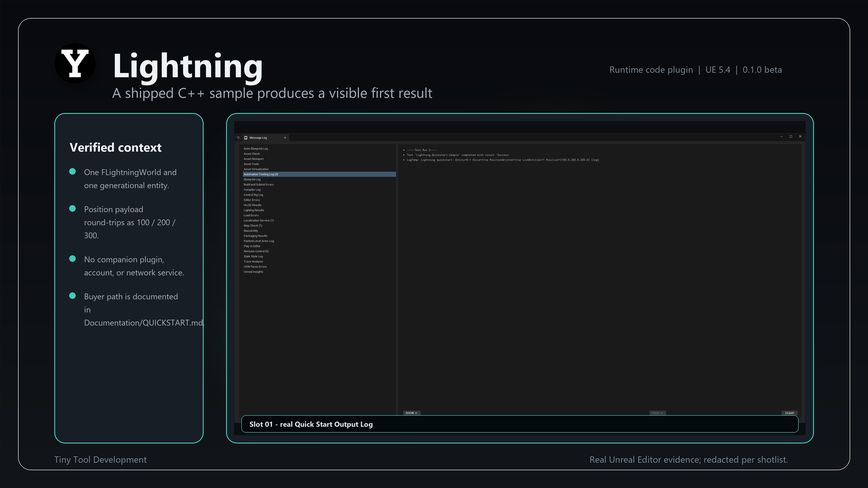868x488 pixels.
Task: Select Asset Check category
Action: tap(319, 154)
